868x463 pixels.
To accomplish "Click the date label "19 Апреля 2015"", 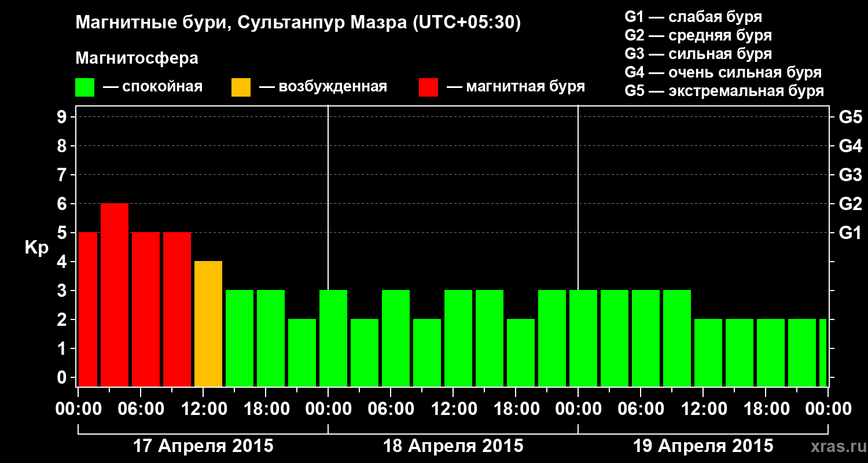I will pos(703,446).
